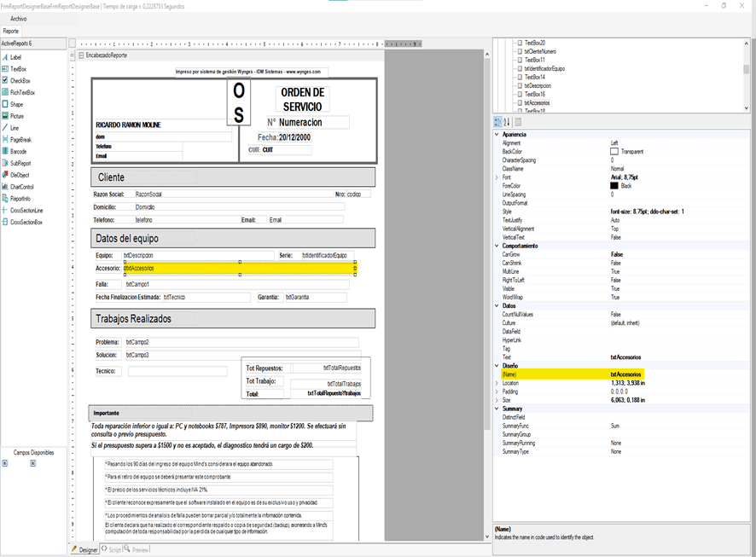
Task: Collapse the Apariencia property category
Action: point(497,135)
